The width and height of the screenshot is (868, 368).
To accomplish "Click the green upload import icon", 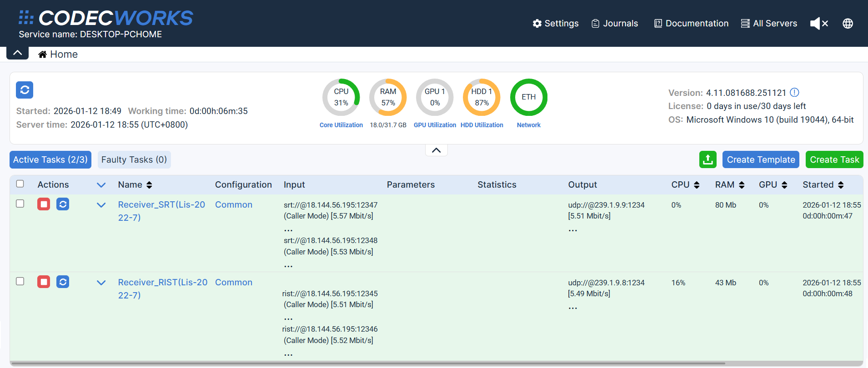I will 707,159.
